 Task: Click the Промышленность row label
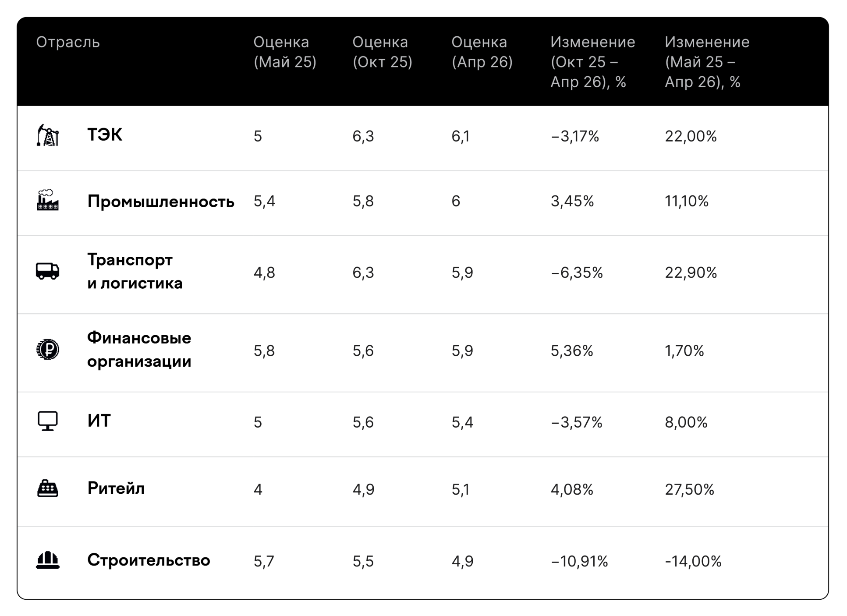pos(160,202)
